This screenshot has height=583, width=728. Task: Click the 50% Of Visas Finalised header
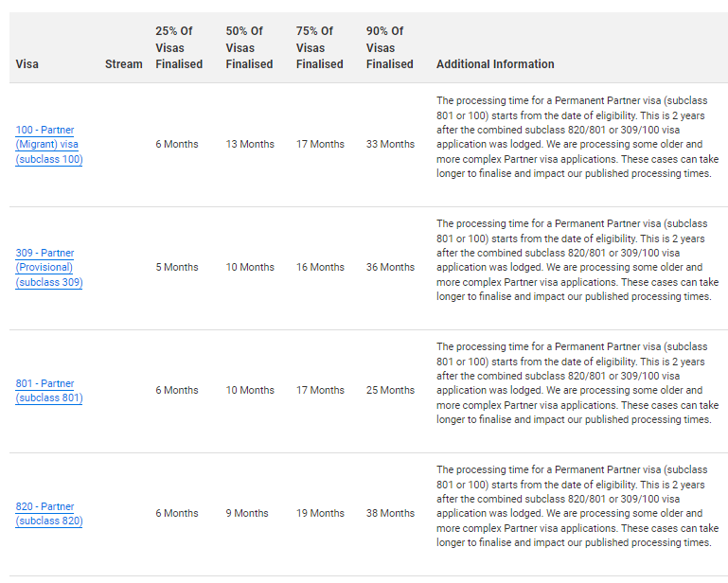[249, 47]
